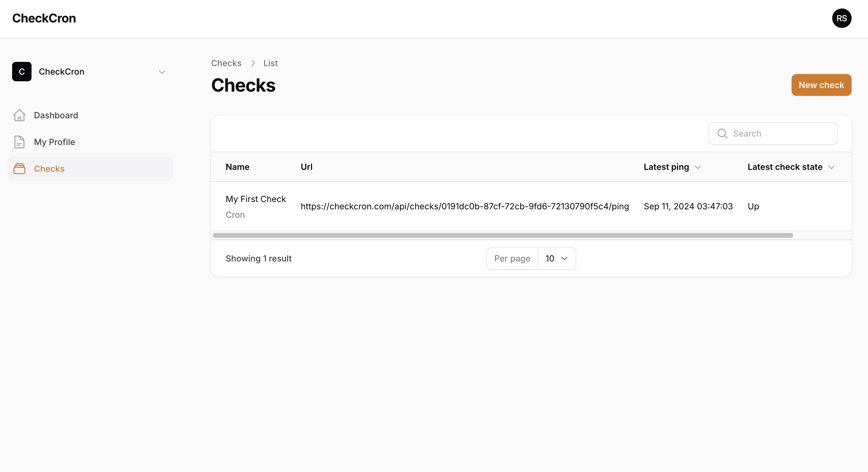This screenshot has height=472, width=868.
Task: Expand the Latest check state sort dropdown
Action: point(832,167)
